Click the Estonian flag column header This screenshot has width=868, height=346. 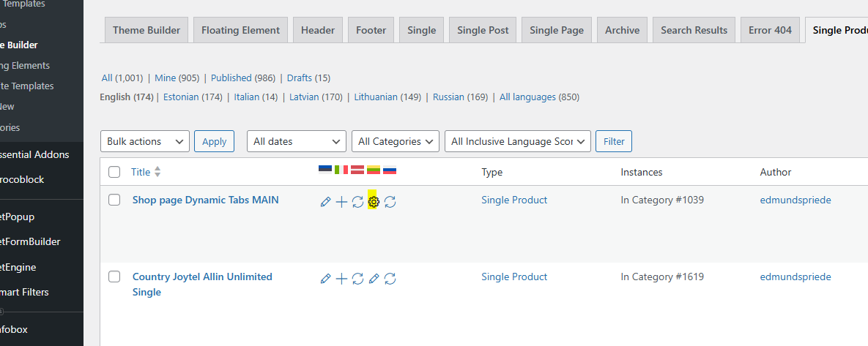click(325, 170)
